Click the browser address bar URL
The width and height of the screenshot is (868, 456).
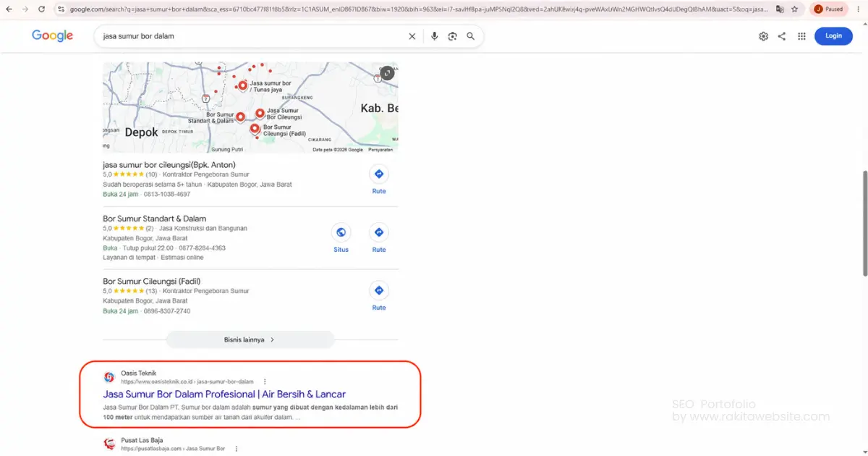(x=420, y=9)
